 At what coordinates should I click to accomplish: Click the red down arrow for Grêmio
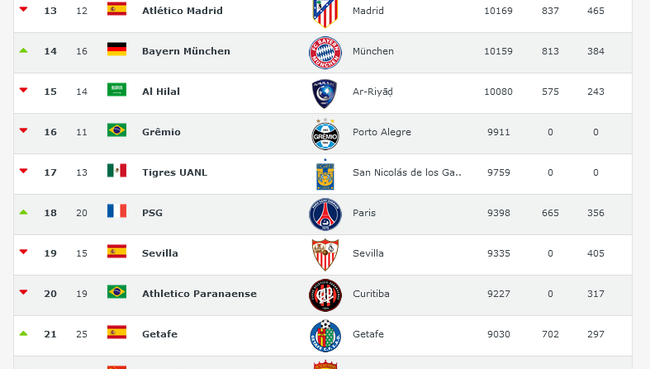tap(24, 131)
